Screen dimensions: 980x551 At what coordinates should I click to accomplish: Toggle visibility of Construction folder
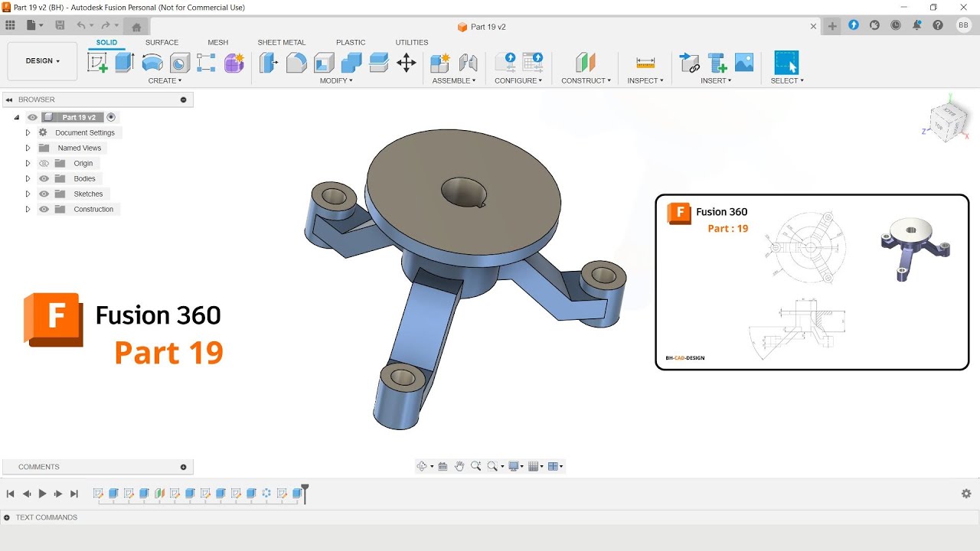44,209
